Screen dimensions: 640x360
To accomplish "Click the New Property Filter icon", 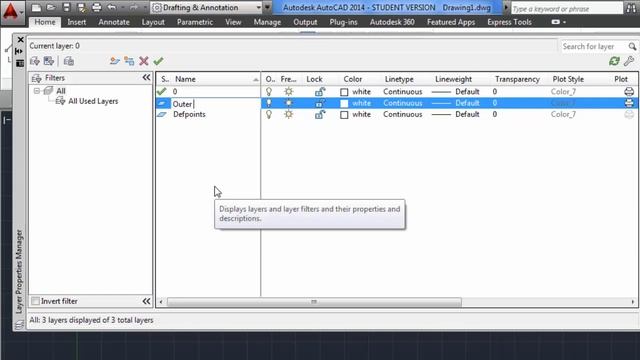I will [35, 61].
